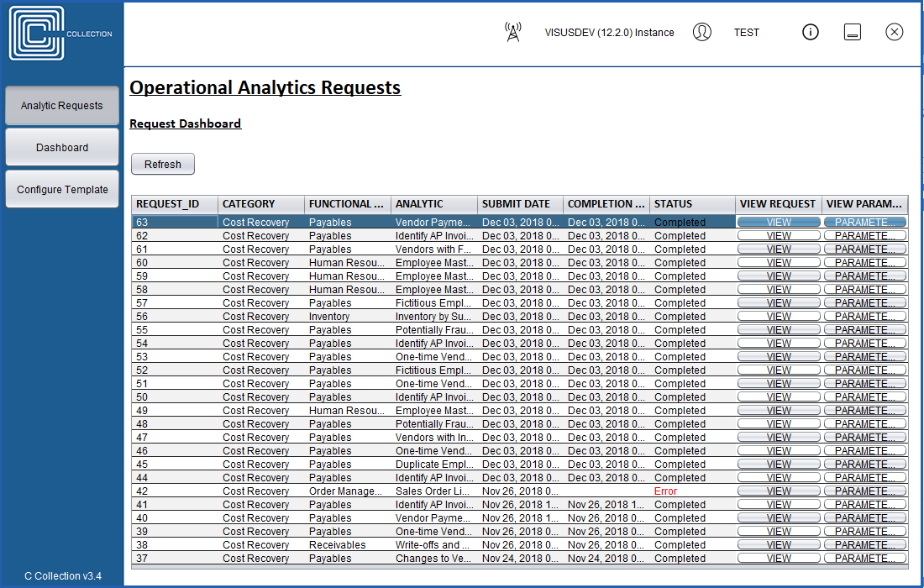Sort by STATUS column header

[692, 204]
